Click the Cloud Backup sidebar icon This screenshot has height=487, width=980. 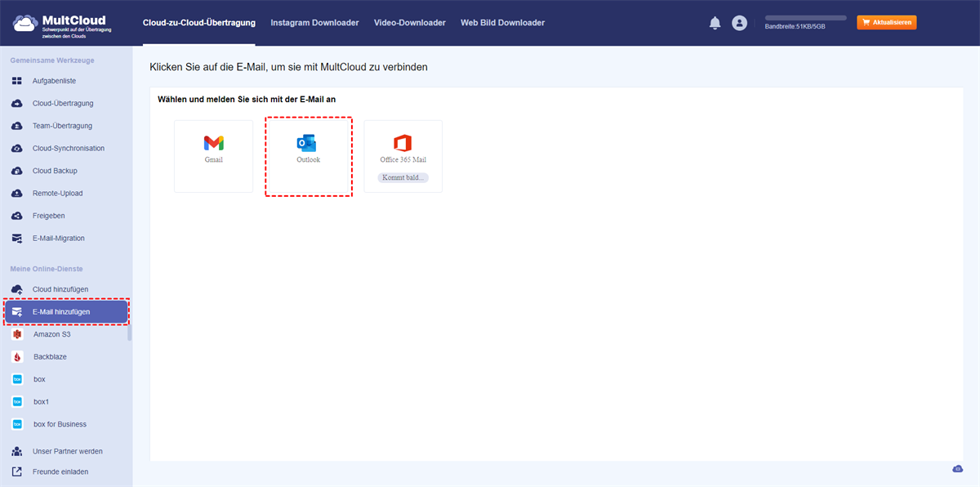[16, 171]
